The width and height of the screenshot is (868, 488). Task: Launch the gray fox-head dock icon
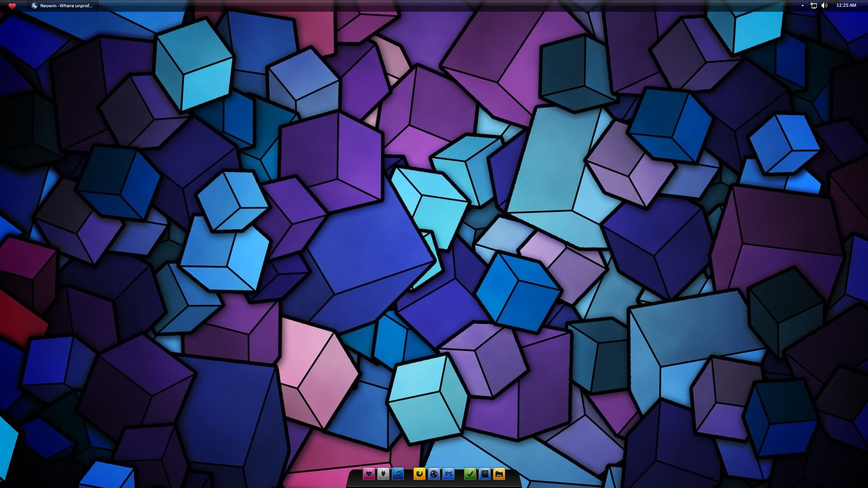383,474
